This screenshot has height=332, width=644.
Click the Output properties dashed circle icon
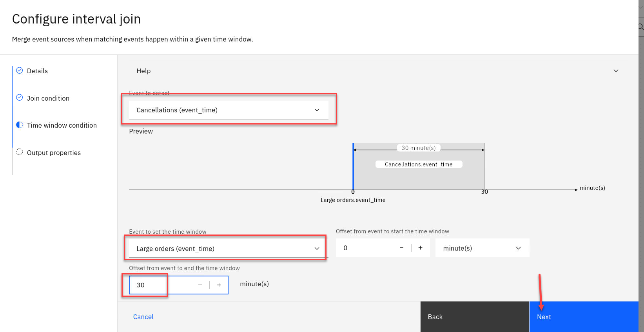coord(19,152)
